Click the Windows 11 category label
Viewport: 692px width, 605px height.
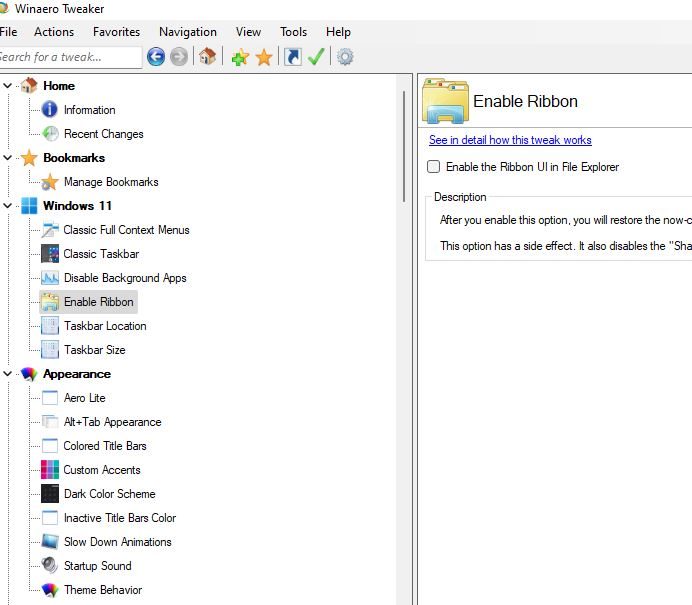point(78,206)
